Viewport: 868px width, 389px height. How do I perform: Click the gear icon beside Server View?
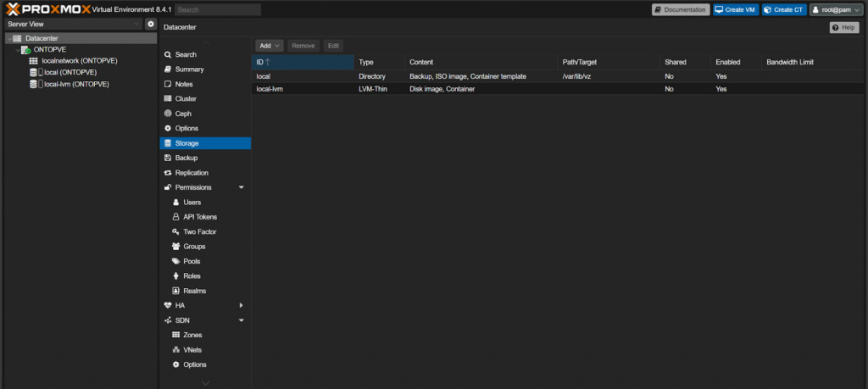click(x=151, y=24)
